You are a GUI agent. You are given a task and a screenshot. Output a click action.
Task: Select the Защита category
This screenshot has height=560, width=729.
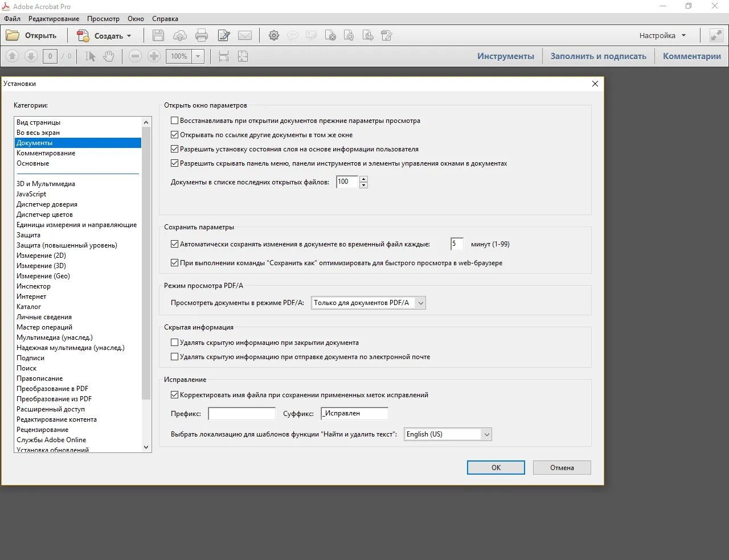point(28,235)
